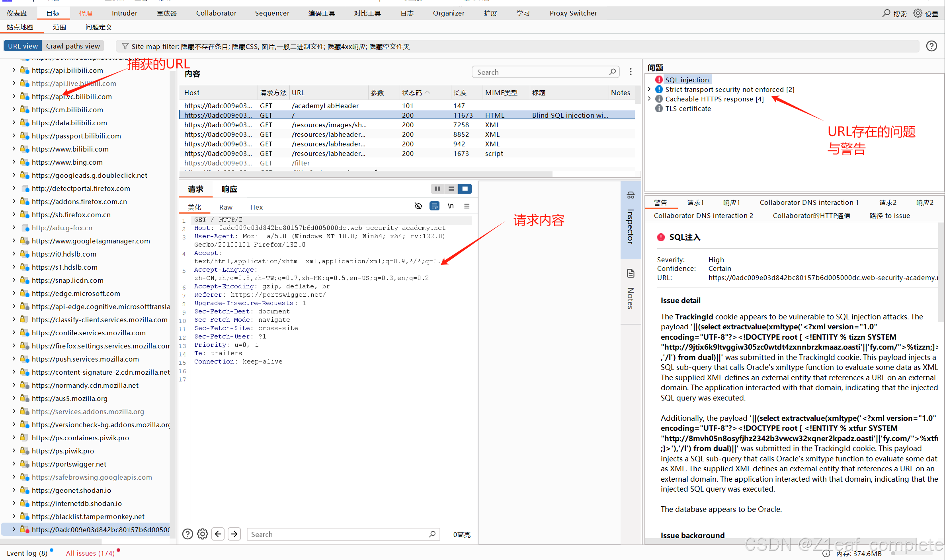
Task: Expand Cacheable HTTPS response issue group
Action: (x=650, y=99)
